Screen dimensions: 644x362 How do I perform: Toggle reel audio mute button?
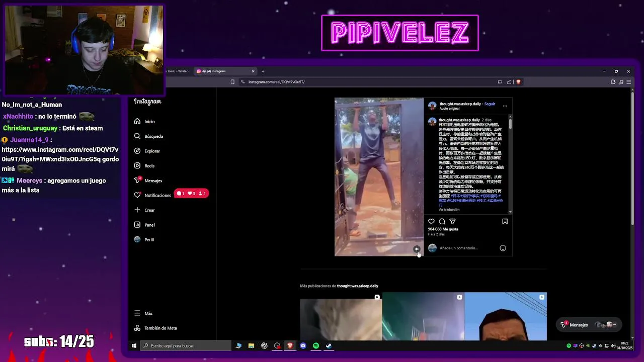pyautogui.click(x=417, y=249)
